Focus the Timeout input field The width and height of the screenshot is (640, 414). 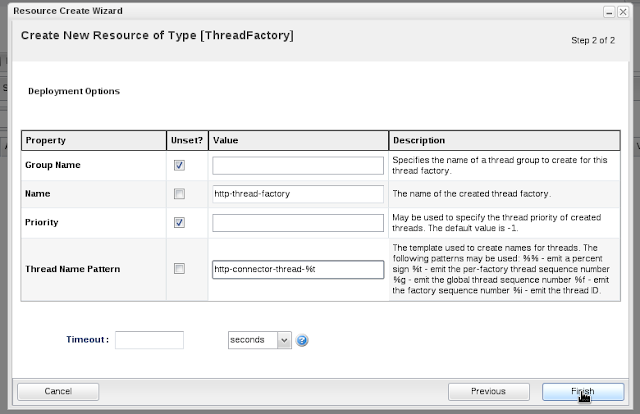pos(149,340)
